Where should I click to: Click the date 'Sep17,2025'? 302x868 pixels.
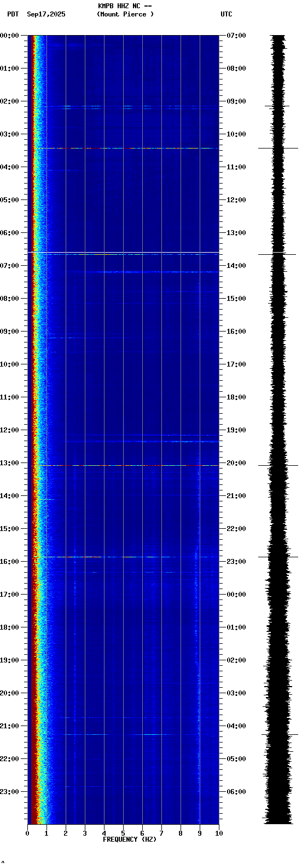(x=46, y=14)
